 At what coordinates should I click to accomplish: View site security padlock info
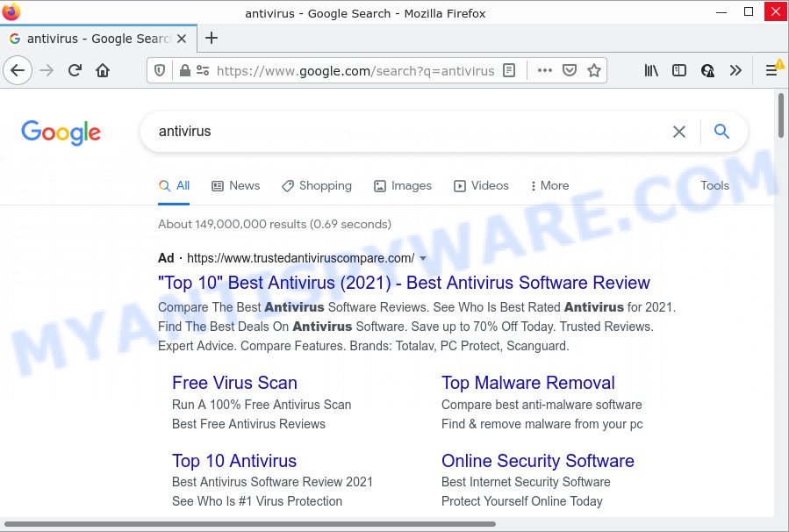[184, 70]
